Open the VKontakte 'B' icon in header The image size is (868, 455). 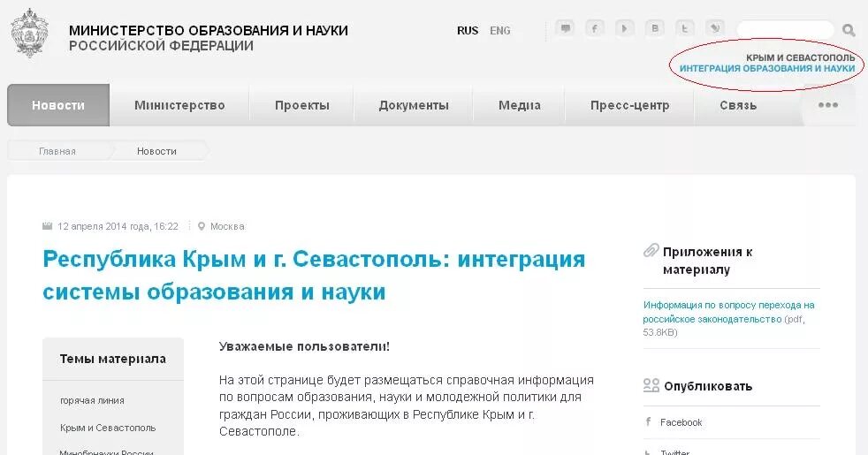click(655, 28)
